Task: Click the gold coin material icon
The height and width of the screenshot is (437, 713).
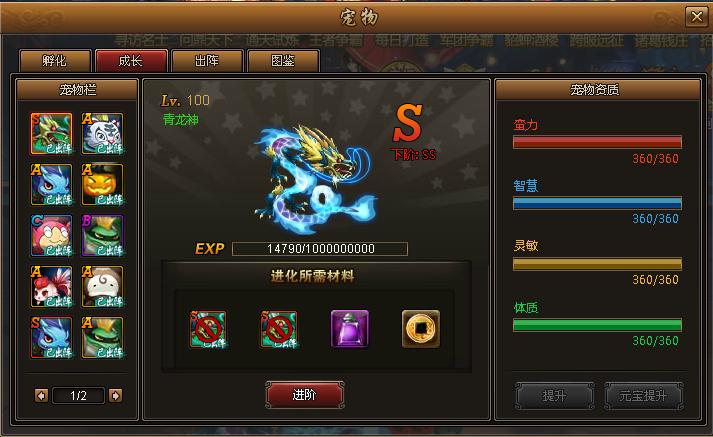Action: 421,329
